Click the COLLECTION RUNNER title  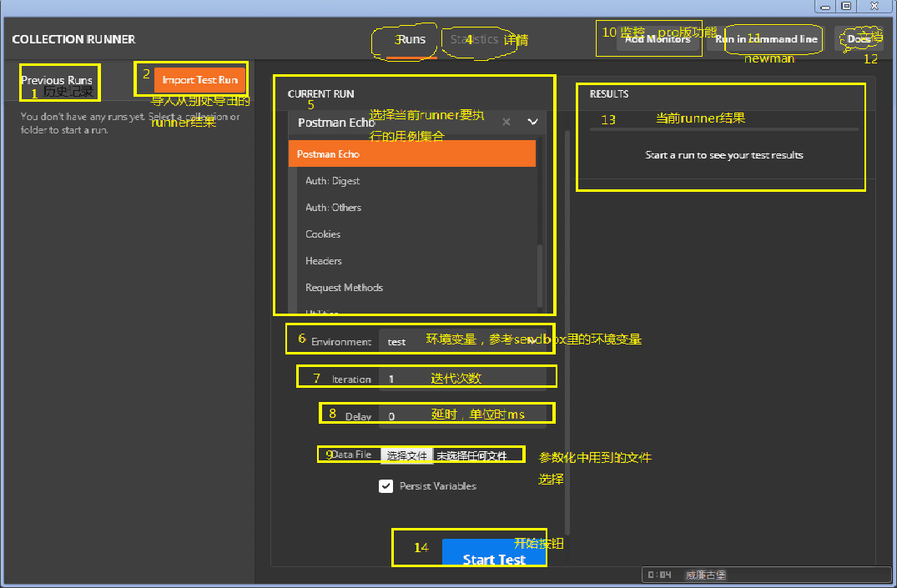point(73,39)
